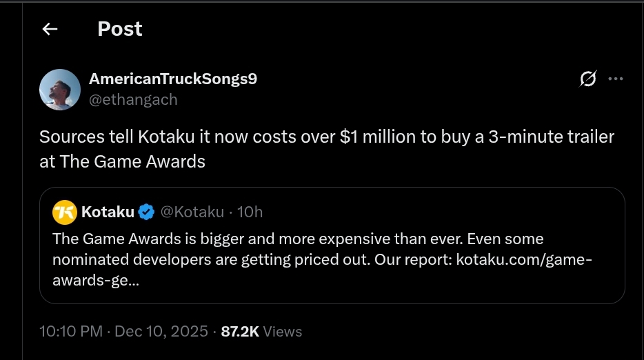Viewport: 644px width, 360px height.
Task: Open the quoted Kotaku post card
Action: [332, 246]
